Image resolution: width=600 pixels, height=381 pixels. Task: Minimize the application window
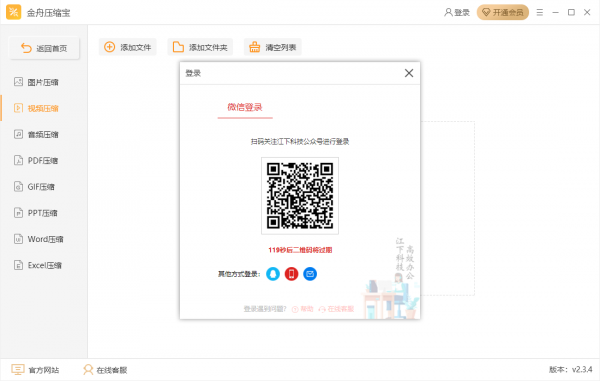pos(555,13)
